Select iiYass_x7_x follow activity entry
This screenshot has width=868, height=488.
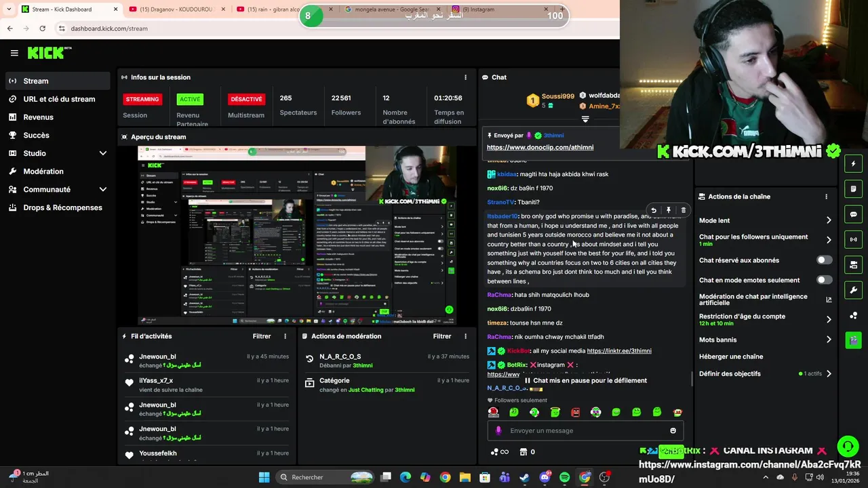click(x=208, y=384)
